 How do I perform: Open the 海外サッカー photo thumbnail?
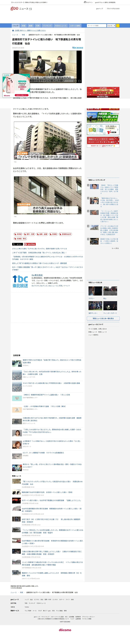click(95, 306)
